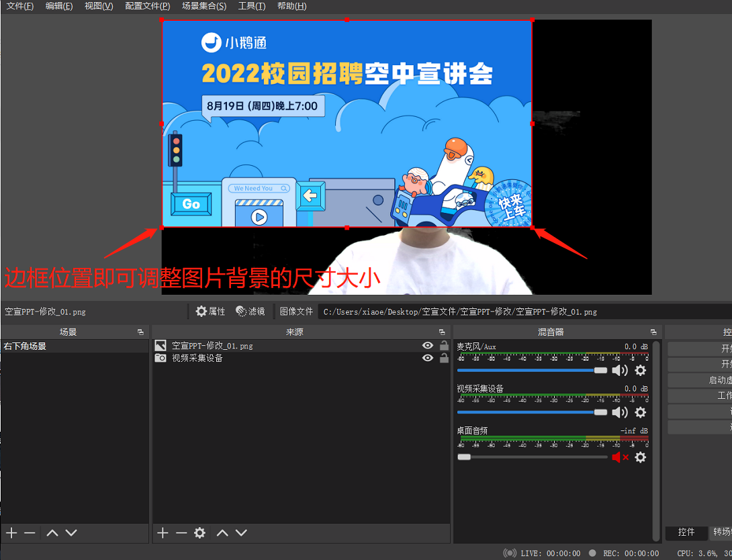The width and height of the screenshot is (732, 560).
Task: Open 麦克风/Aux audio settings gear
Action: coord(641,371)
